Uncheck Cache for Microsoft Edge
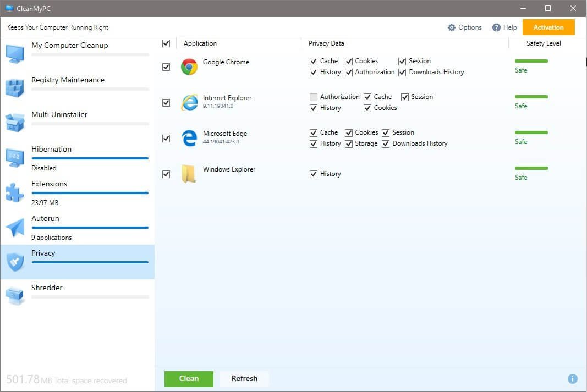The height and width of the screenshot is (392, 587). coord(314,133)
